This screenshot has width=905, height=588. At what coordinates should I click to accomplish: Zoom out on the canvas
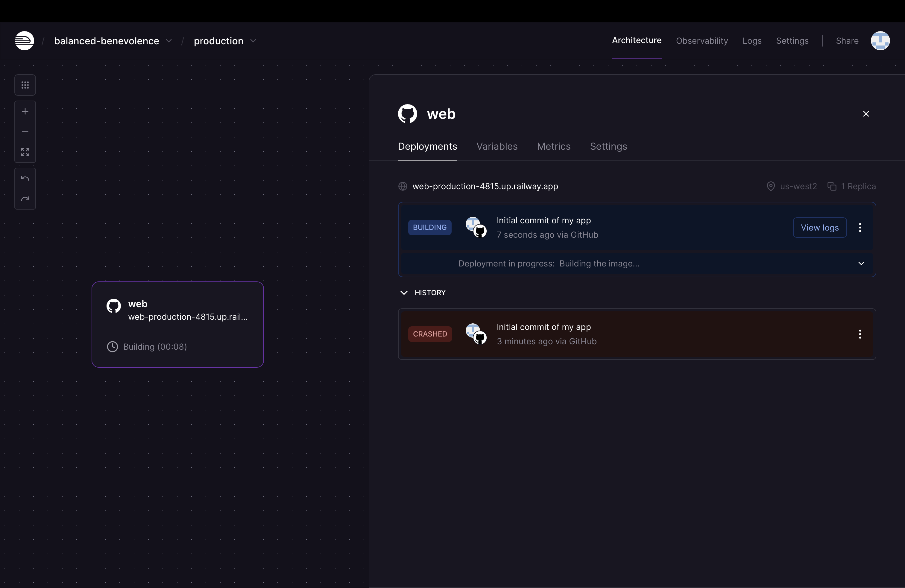pos(25,132)
